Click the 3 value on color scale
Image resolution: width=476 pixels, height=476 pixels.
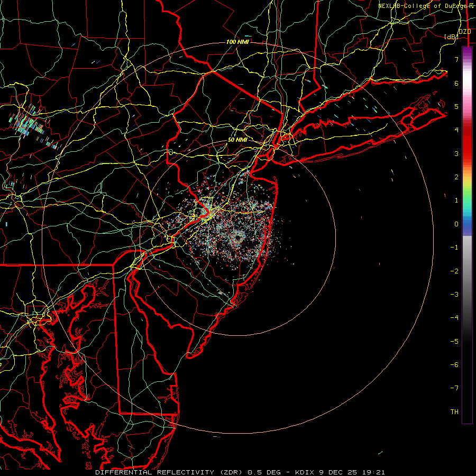tap(456, 153)
